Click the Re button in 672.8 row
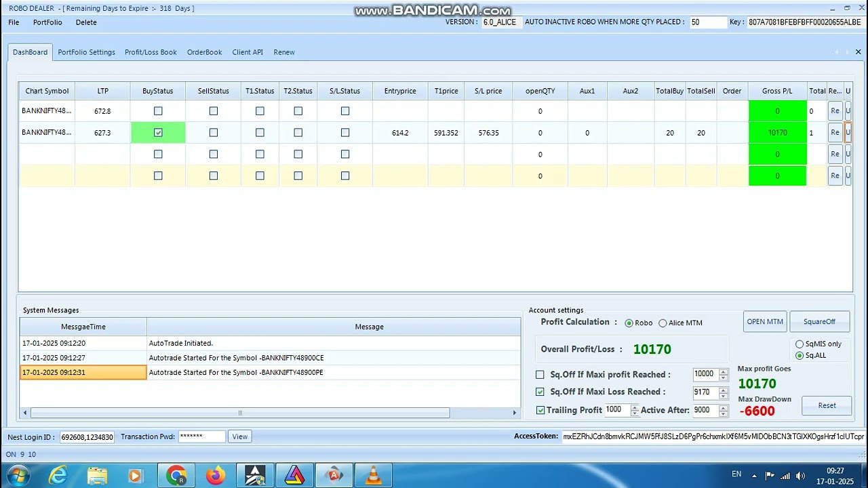 tap(835, 111)
